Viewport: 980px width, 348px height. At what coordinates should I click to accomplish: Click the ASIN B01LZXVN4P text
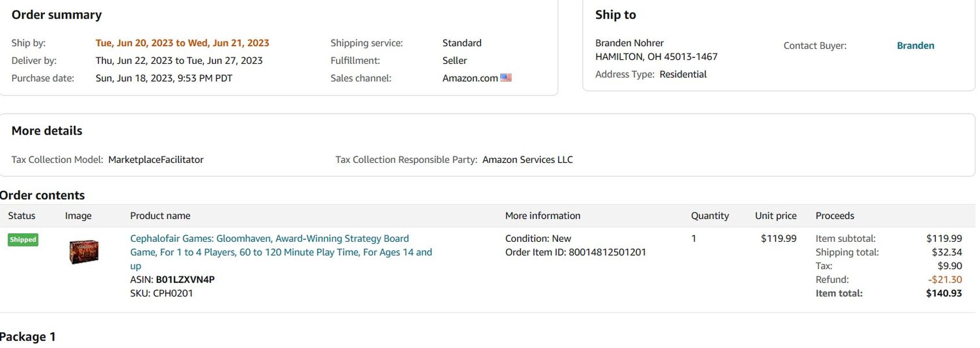(185, 280)
